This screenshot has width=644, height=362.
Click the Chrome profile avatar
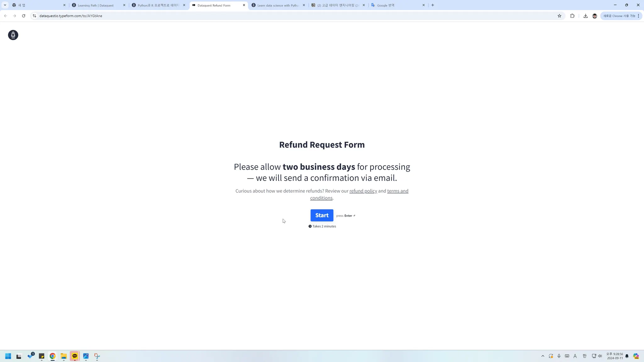594,16
